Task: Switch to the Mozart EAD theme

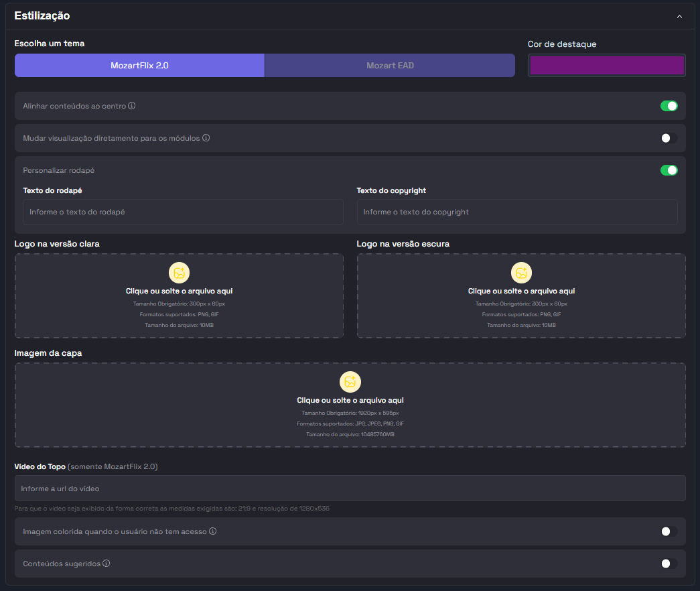Action: click(x=390, y=66)
